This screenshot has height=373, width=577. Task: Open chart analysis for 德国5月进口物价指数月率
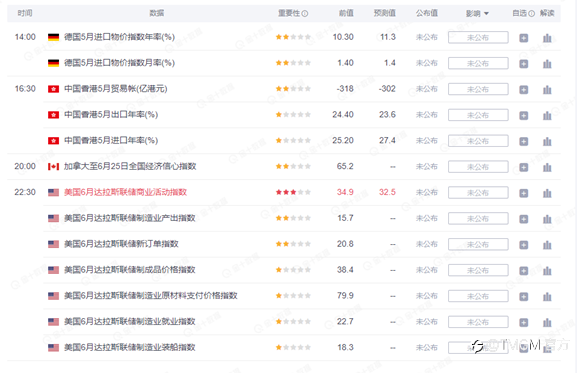[x=547, y=64]
